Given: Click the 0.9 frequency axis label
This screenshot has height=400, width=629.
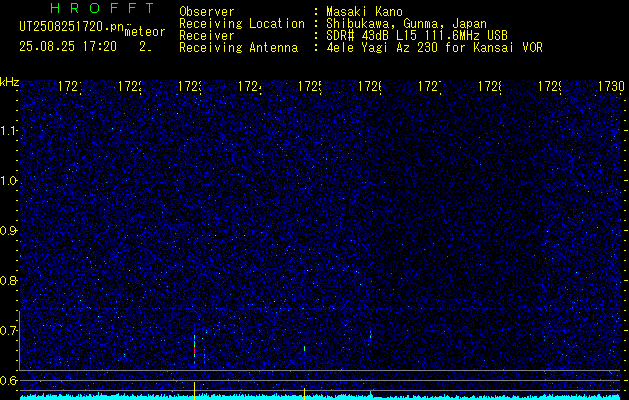Looking at the screenshot, I should [8, 231].
